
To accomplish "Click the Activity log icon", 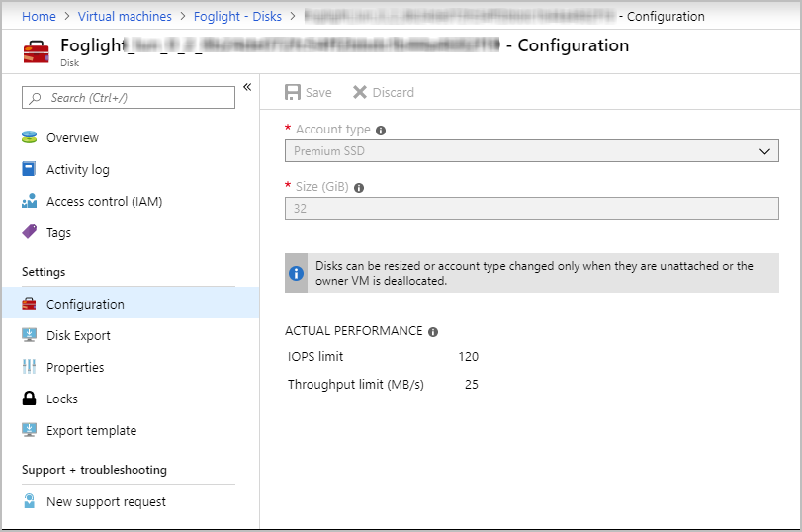I will pyautogui.click(x=29, y=169).
